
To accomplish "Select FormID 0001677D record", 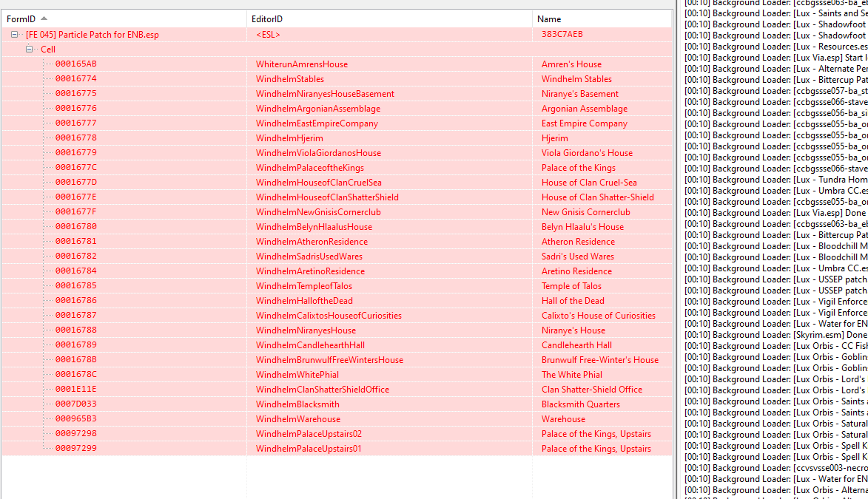I will pos(75,182).
